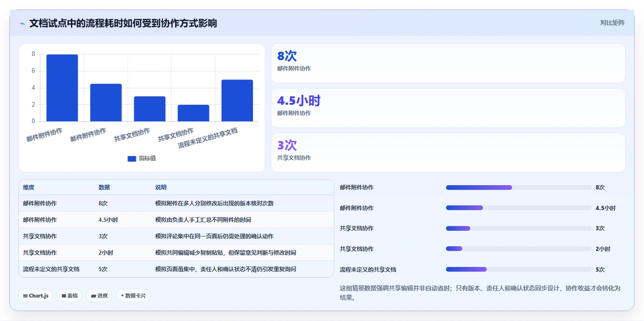Select the 表格 tag chip
Screen dimensions: 644x321
69,296
